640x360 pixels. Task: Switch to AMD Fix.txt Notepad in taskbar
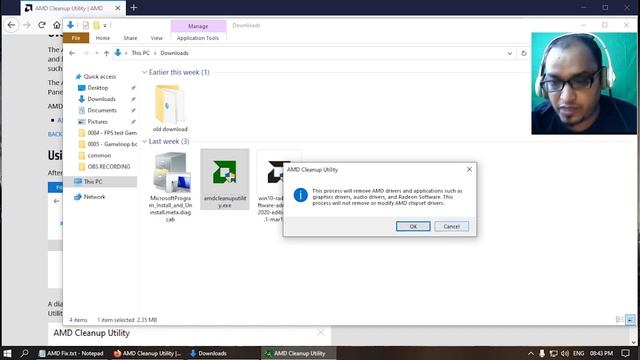pyautogui.click(x=71, y=353)
